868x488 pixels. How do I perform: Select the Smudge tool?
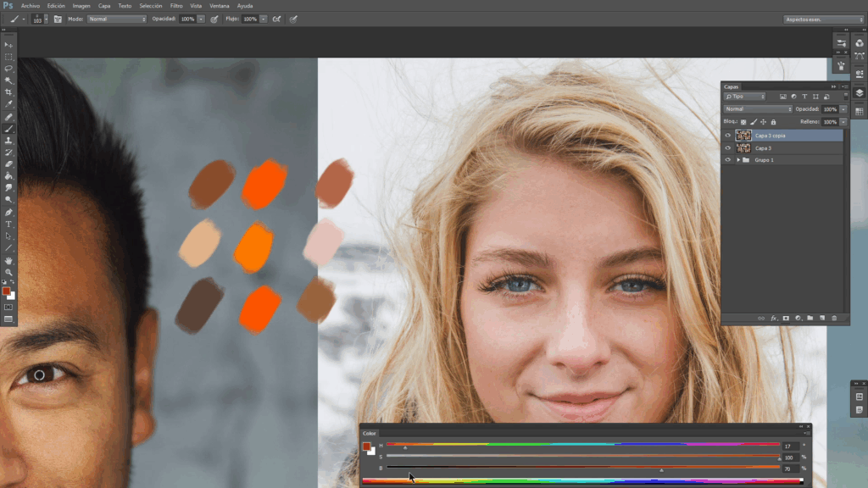coord(8,187)
